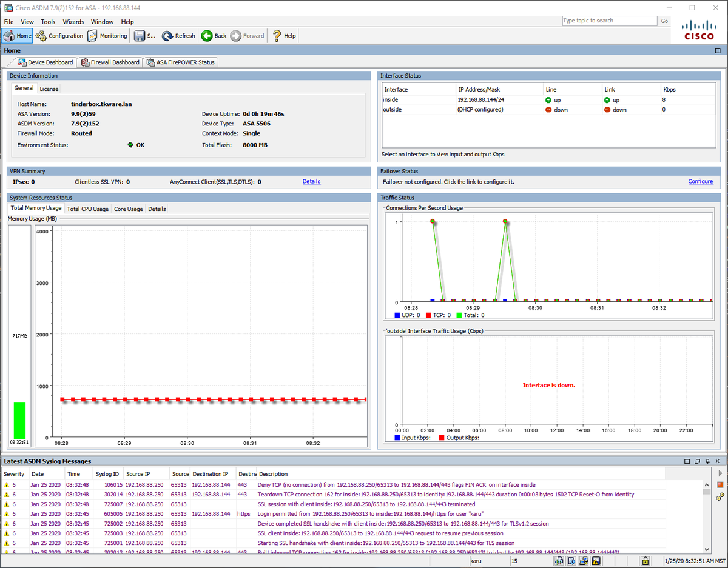728x568 pixels.
Task: Float the syslog panel with restore icon
Action: pyautogui.click(x=697, y=461)
